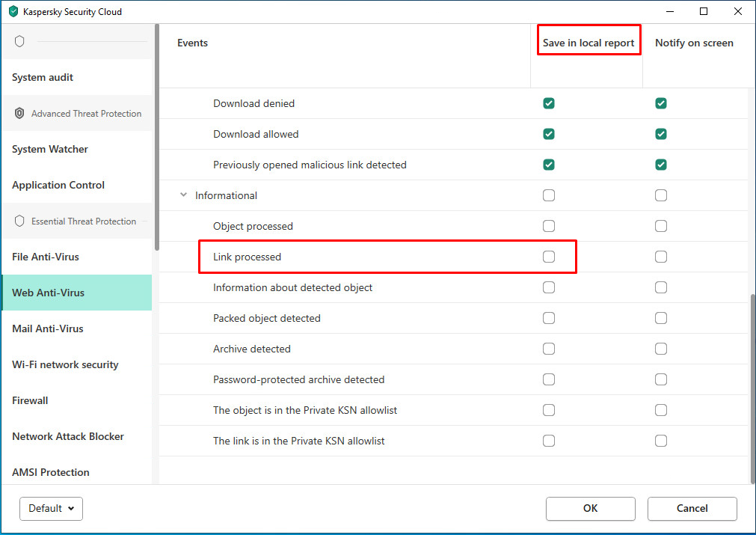Check Save in local report for Archive detected
Viewport: 756px width, 535px height.
click(549, 349)
